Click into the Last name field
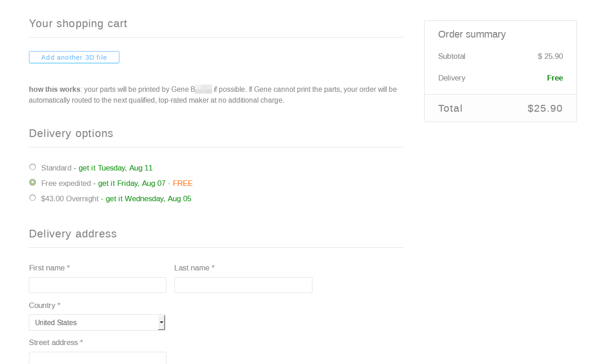 (x=243, y=285)
